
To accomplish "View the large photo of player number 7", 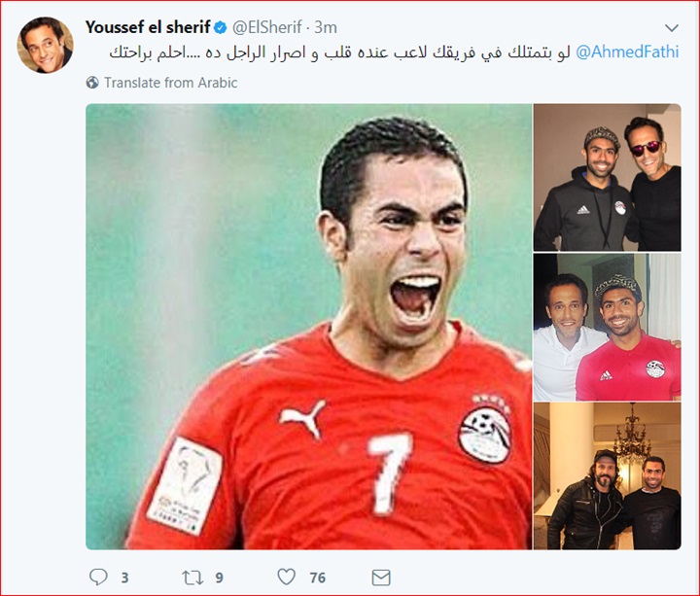I will tap(309, 327).
